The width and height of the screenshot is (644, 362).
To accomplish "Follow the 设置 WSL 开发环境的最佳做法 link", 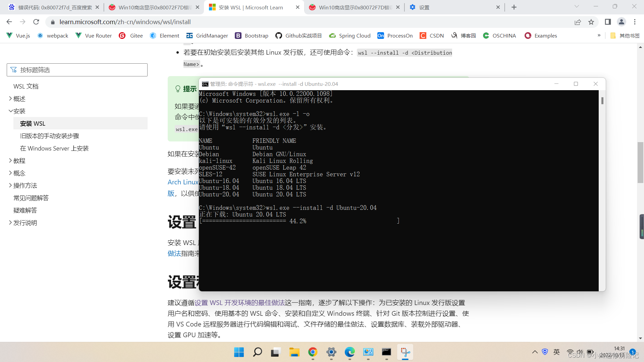I will click(x=239, y=303).
